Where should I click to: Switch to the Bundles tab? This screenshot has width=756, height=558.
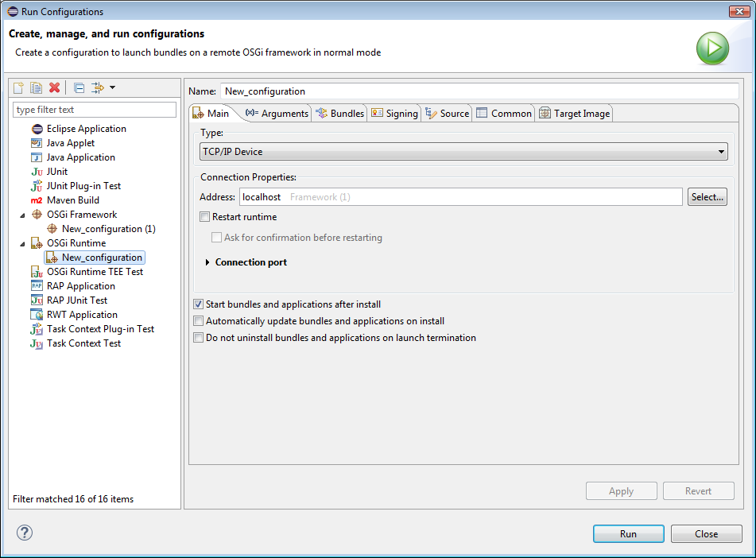click(x=340, y=114)
